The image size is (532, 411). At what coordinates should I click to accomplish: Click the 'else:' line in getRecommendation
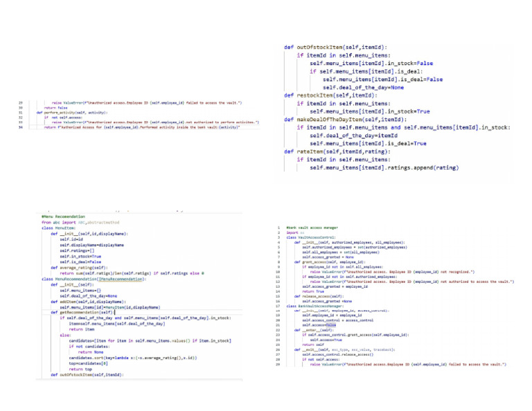pos(65,335)
